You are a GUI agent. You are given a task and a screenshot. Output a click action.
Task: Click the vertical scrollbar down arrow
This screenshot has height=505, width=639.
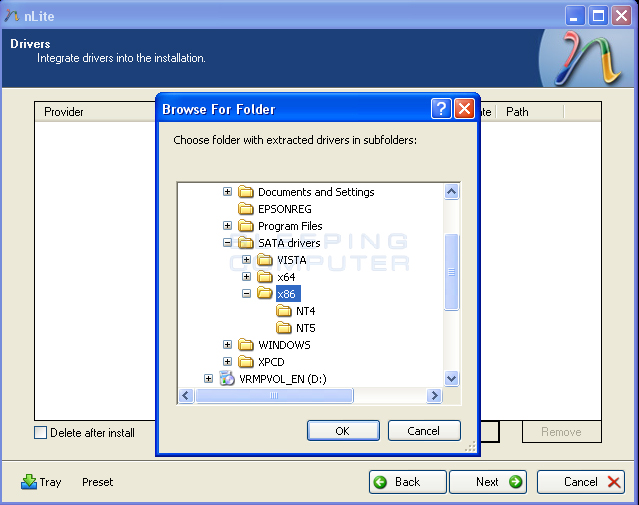452,378
